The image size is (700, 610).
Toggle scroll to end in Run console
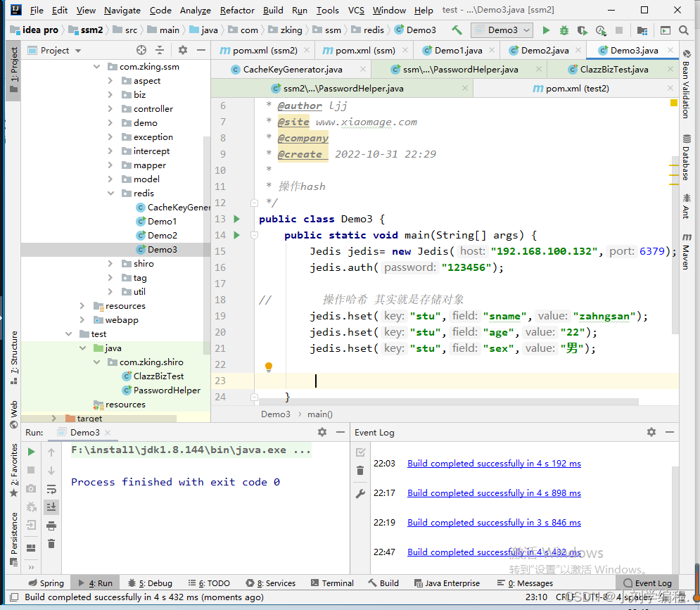[x=51, y=507]
